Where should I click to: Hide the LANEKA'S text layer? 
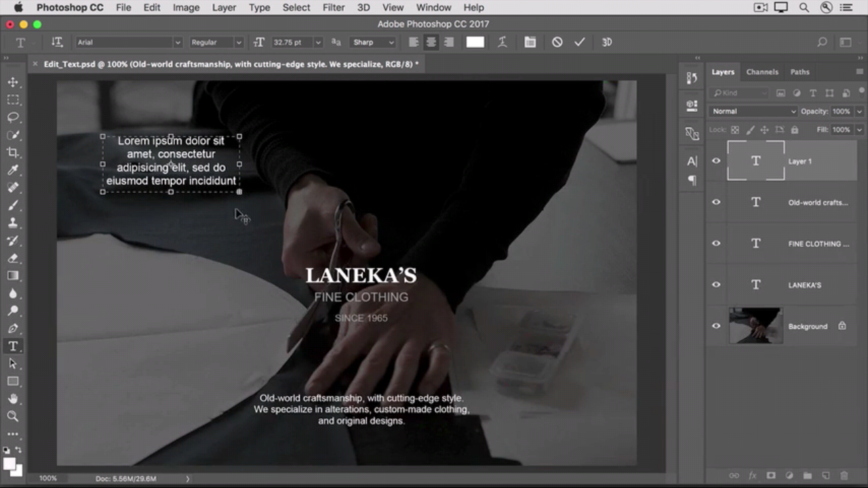pyautogui.click(x=716, y=285)
